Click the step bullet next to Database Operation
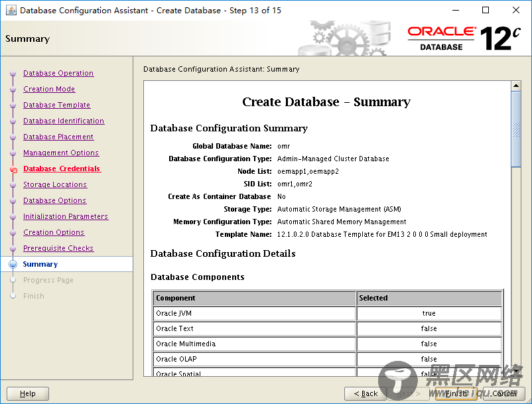The height and width of the screenshot is (404, 532). point(13,73)
